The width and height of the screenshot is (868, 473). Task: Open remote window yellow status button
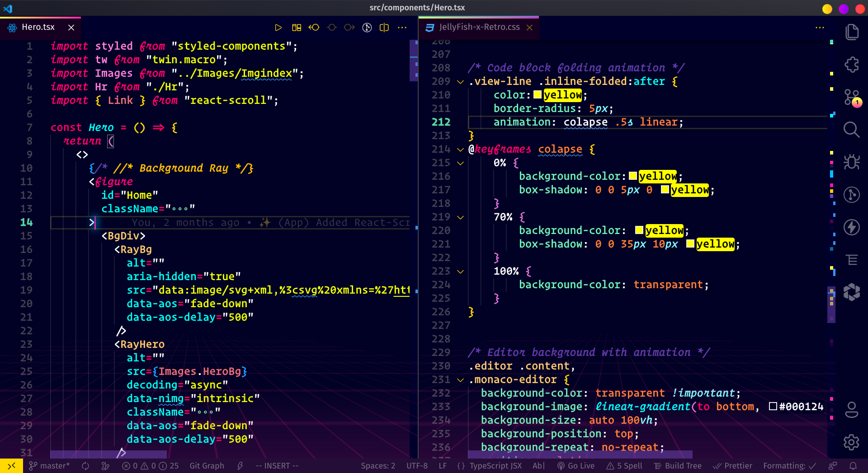pos(11,466)
